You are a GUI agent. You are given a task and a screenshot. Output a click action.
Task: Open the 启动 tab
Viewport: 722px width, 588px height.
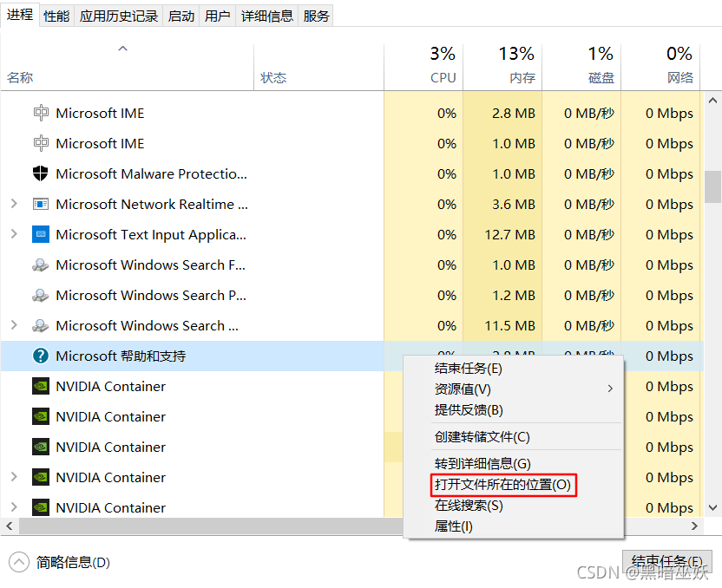tap(181, 16)
